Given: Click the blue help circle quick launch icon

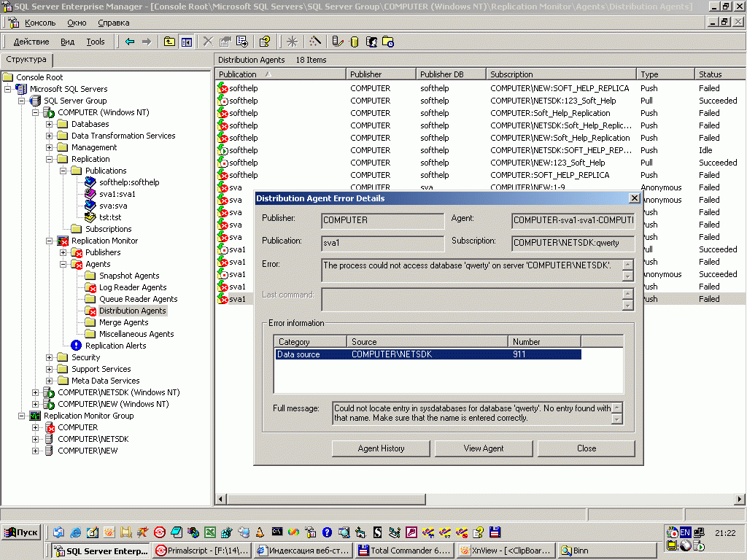Looking at the screenshot, I should click(327, 532).
